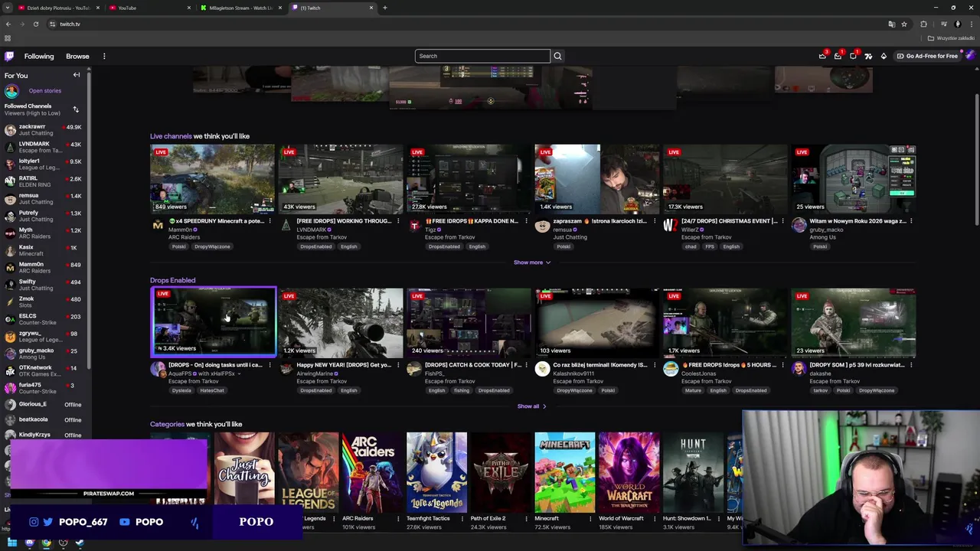
Task: Open AirwingMarine Happy New Year stream thumbnail
Action: pyautogui.click(x=341, y=323)
